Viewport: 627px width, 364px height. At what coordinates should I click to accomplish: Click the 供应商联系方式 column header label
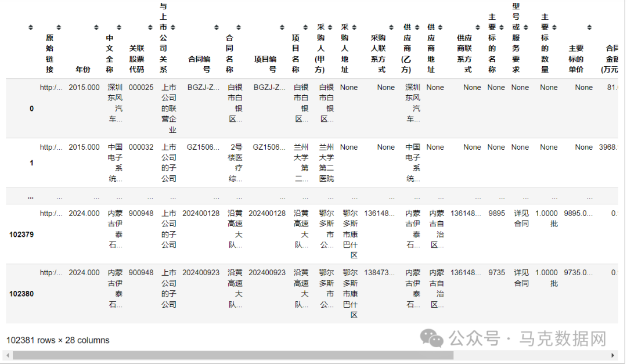point(464,53)
